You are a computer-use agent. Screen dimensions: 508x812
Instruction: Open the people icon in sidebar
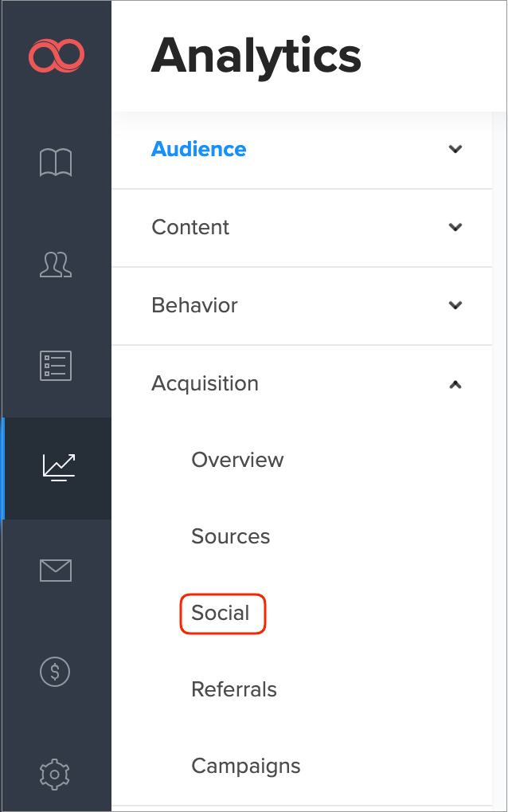56,265
